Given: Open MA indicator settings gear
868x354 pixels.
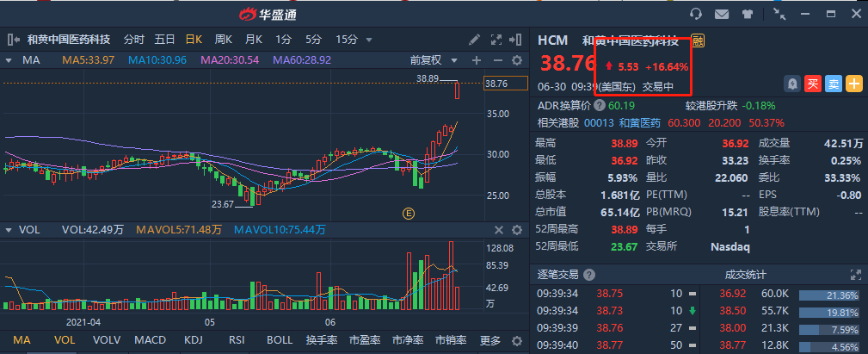Looking at the screenshot, I should click(x=517, y=59).
